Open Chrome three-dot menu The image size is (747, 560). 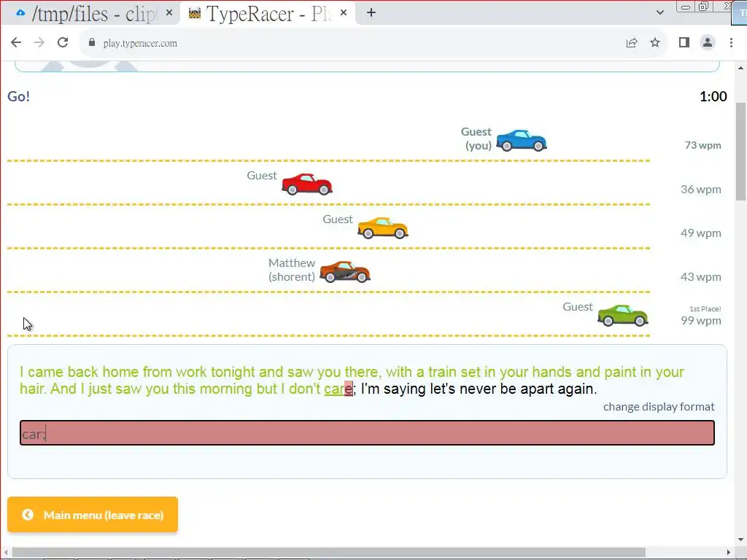(x=731, y=42)
